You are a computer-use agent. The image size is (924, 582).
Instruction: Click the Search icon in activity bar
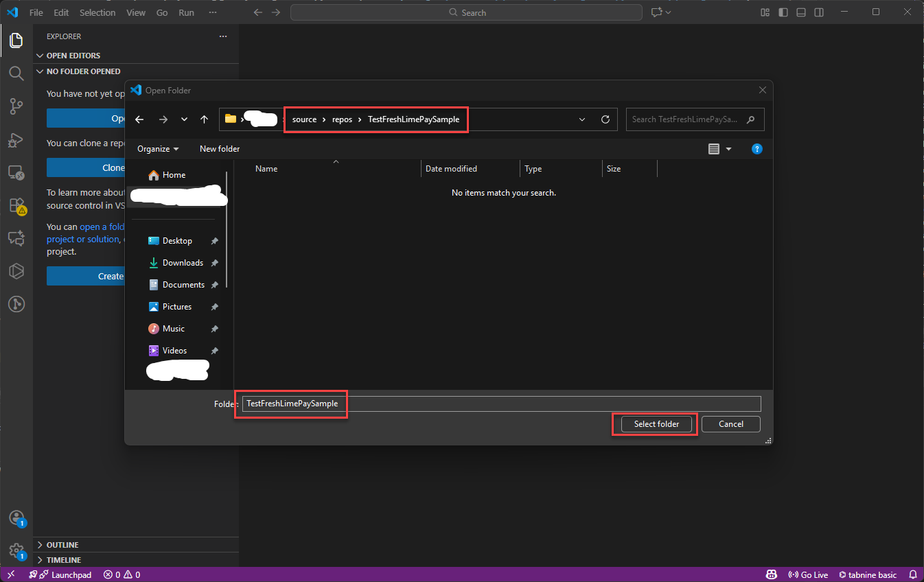tap(16, 73)
